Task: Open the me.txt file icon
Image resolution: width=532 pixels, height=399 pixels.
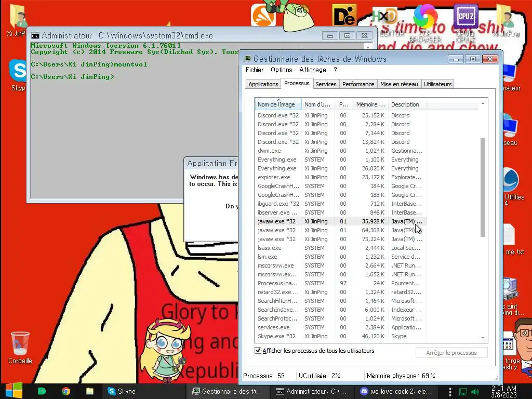Action: (513, 239)
